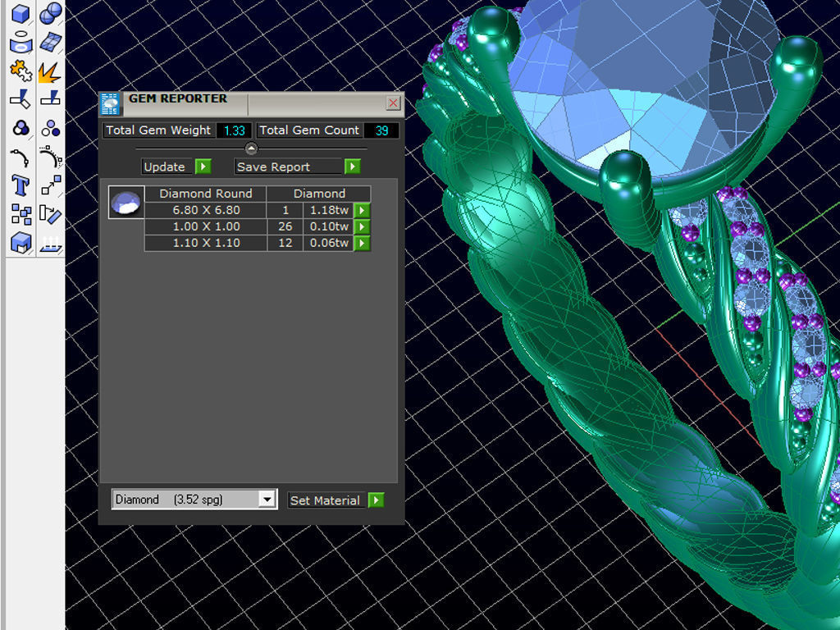Select the Surface tools grid-patch icon

[x=50, y=43]
